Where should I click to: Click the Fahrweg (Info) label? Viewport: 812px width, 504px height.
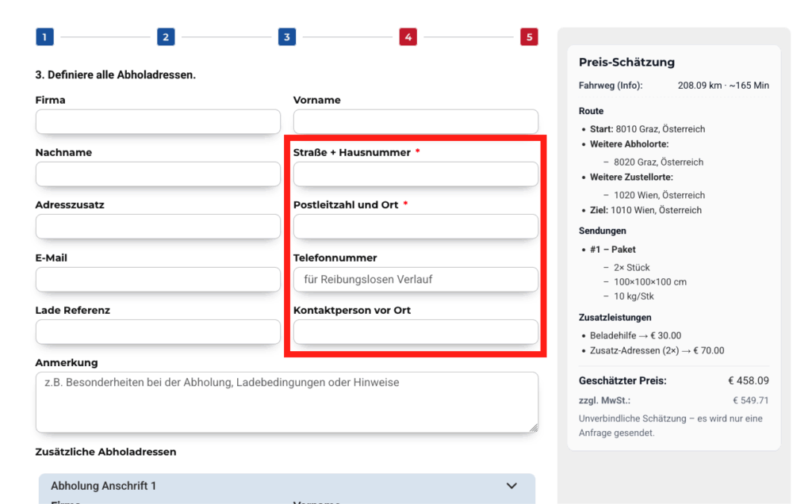point(611,86)
